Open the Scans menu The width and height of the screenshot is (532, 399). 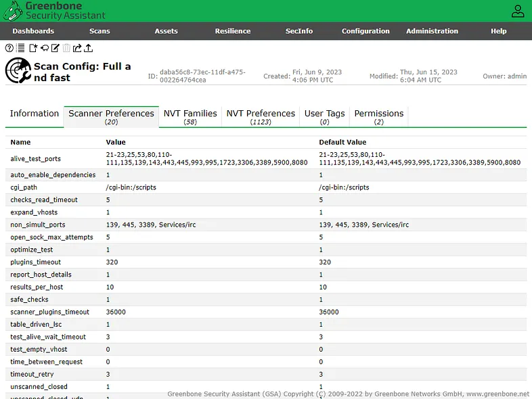point(99,31)
